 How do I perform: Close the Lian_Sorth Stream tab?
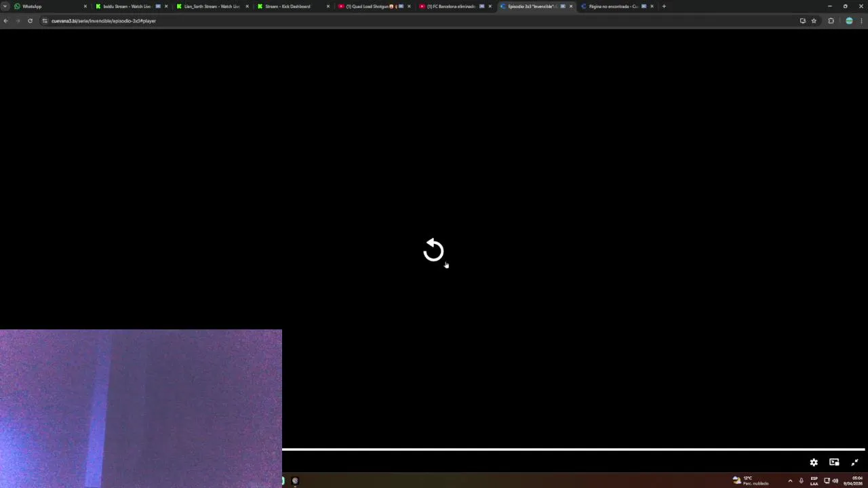[247, 6]
